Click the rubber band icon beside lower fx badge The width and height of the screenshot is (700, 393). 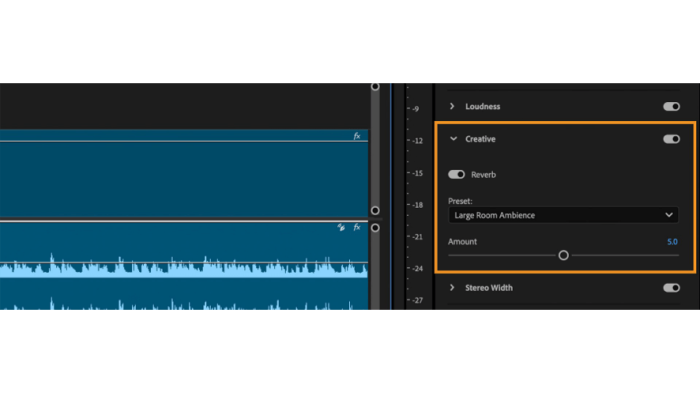341,227
